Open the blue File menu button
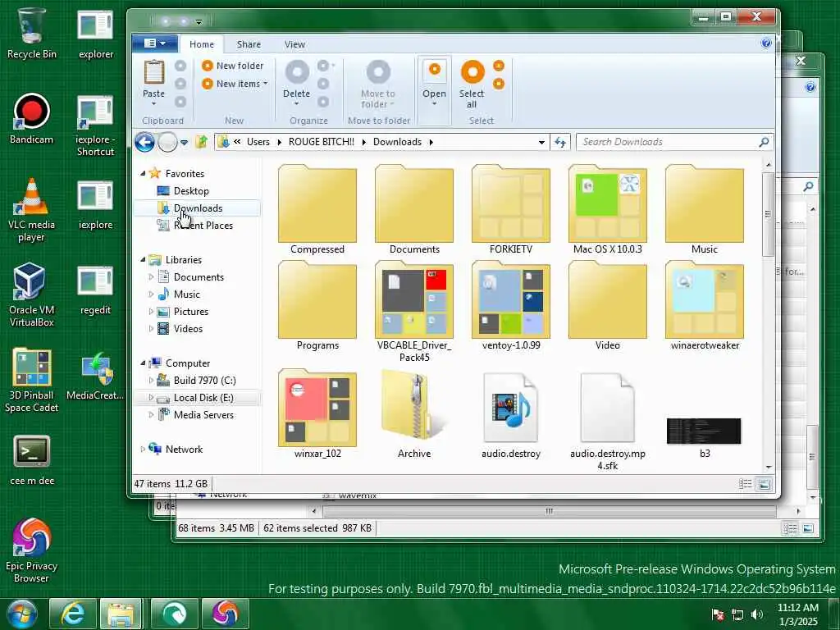The height and width of the screenshot is (630, 840). tap(155, 43)
